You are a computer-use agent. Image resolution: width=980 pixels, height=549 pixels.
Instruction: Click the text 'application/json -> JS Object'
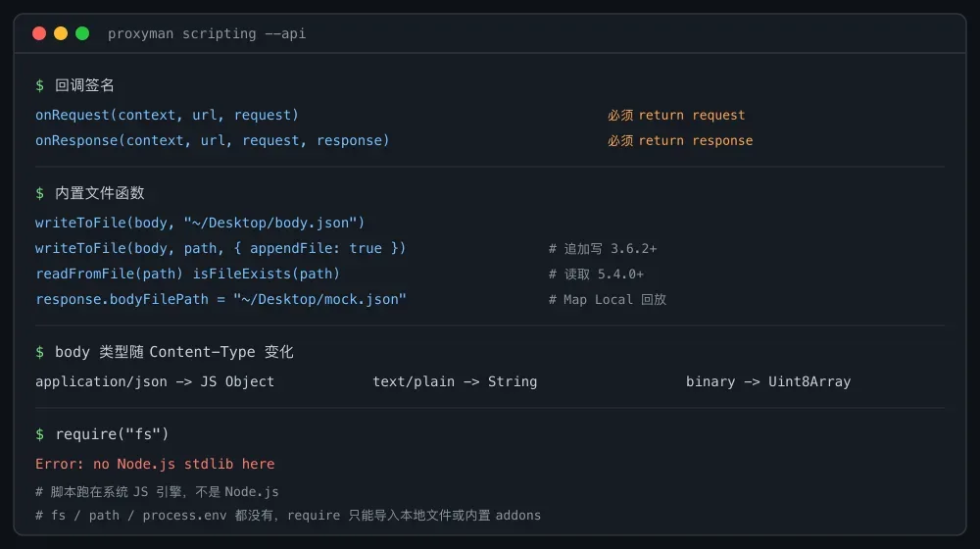155,381
